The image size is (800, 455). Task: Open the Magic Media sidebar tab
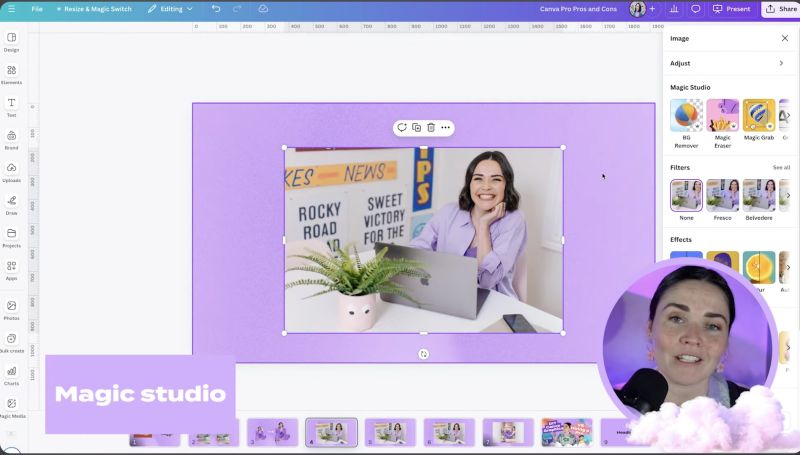11,408
